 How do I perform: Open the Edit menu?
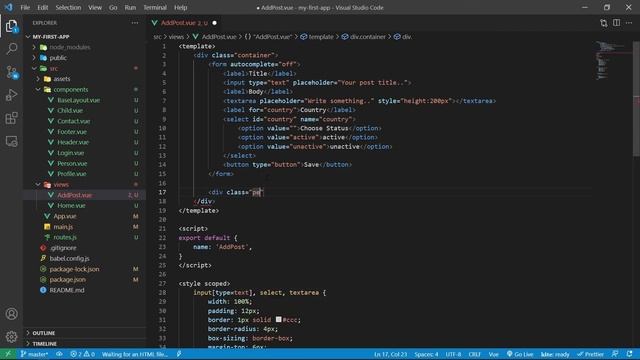(42, 7)
